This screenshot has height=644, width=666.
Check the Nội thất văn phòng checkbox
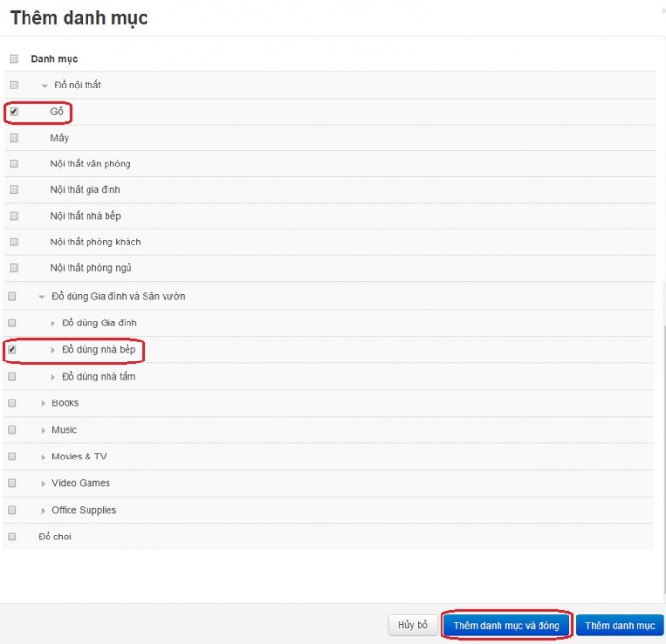[x=14, y=164]
